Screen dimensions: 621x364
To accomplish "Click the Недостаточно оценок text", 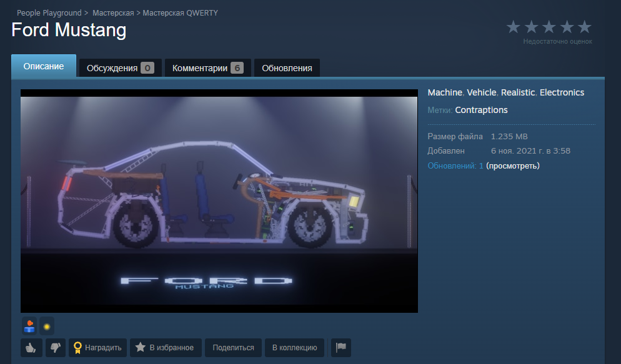I will [x=558, y=41].
